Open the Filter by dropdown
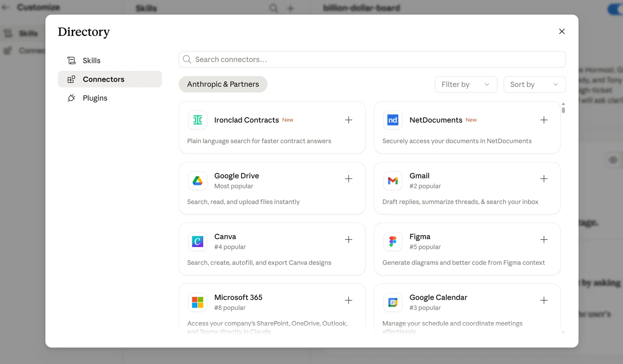623x364 pixels. point(466,84)
